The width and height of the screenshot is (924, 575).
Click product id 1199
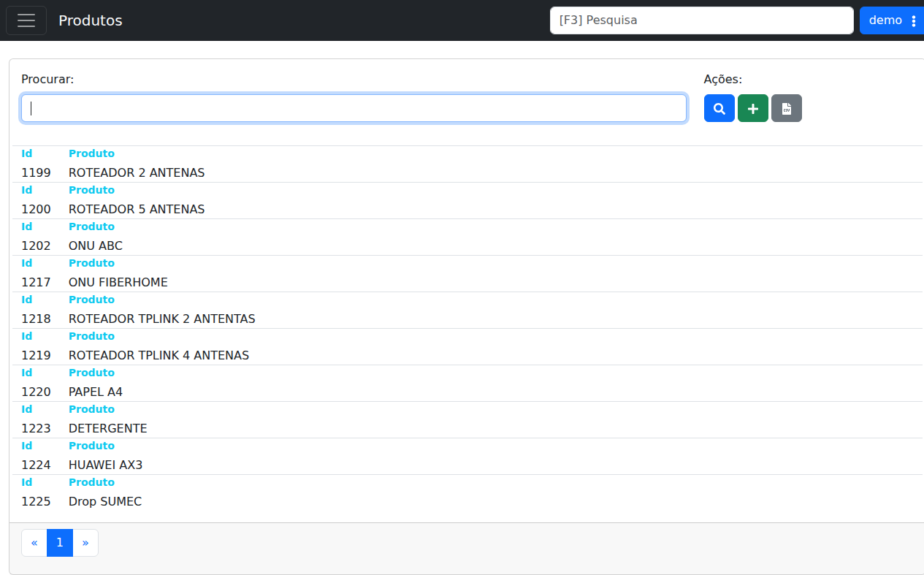tap(36, 173)
